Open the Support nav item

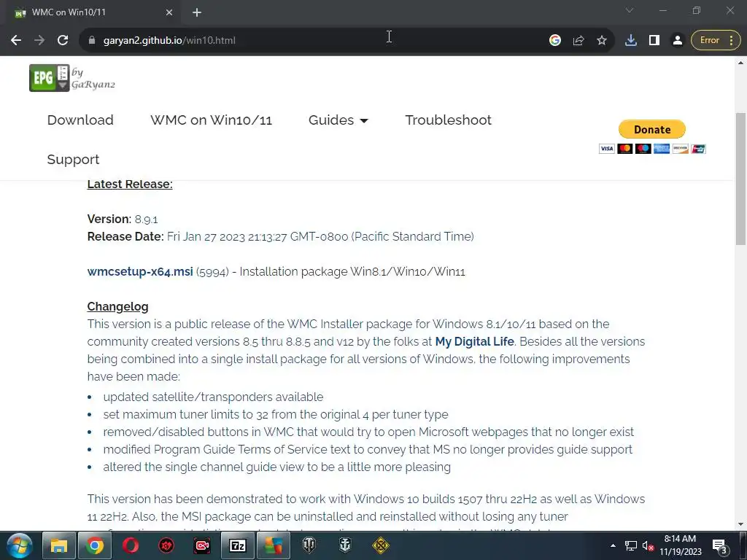coord(74,160)
